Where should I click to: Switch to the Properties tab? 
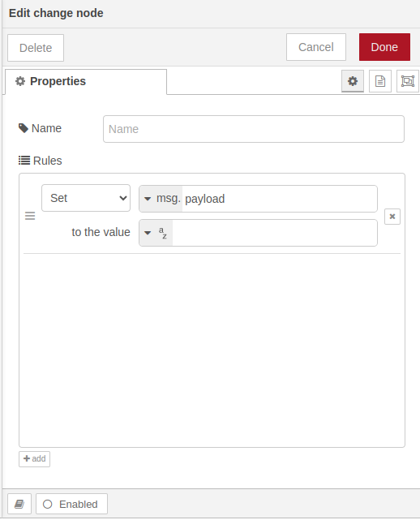86,82
